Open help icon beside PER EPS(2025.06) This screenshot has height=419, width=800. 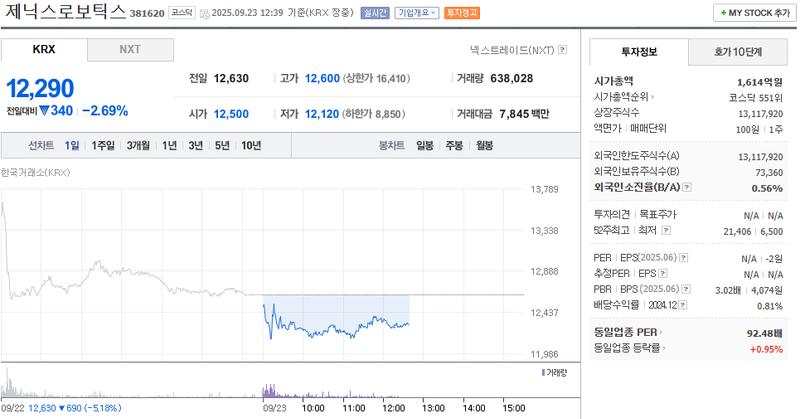coord(684,258)
